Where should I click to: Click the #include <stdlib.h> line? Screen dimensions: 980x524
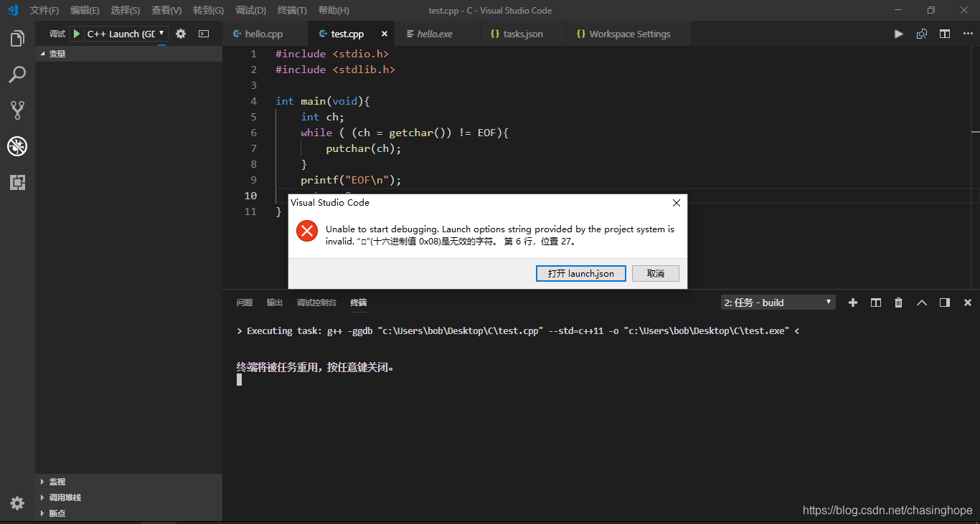(x=335, y=70)
